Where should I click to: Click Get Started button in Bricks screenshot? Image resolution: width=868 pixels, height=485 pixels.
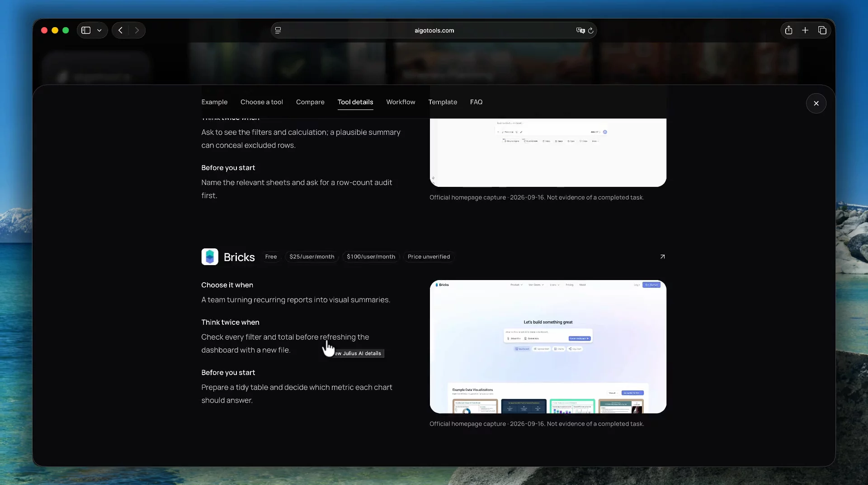651,285
